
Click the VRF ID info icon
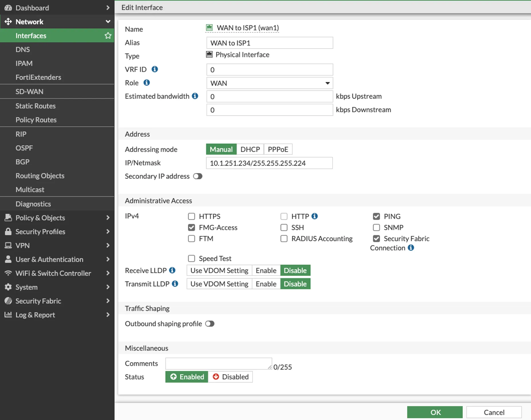(x=155, y=69)
